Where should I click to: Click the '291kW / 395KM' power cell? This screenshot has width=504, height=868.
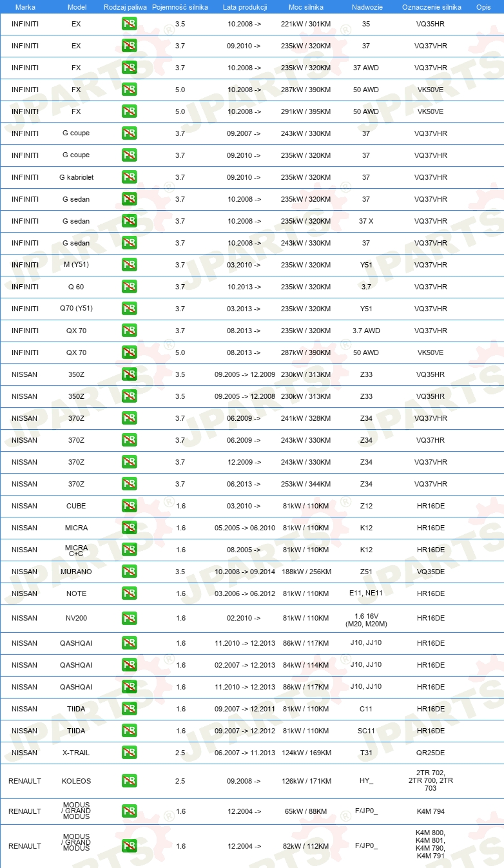point(305,111)
